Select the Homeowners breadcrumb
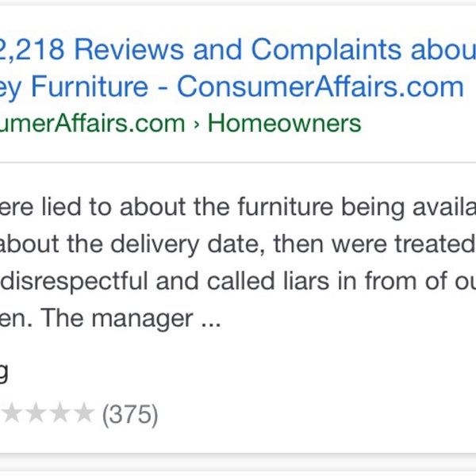The image size is (476, 476). pyautogui.click(x=284, y=123)
